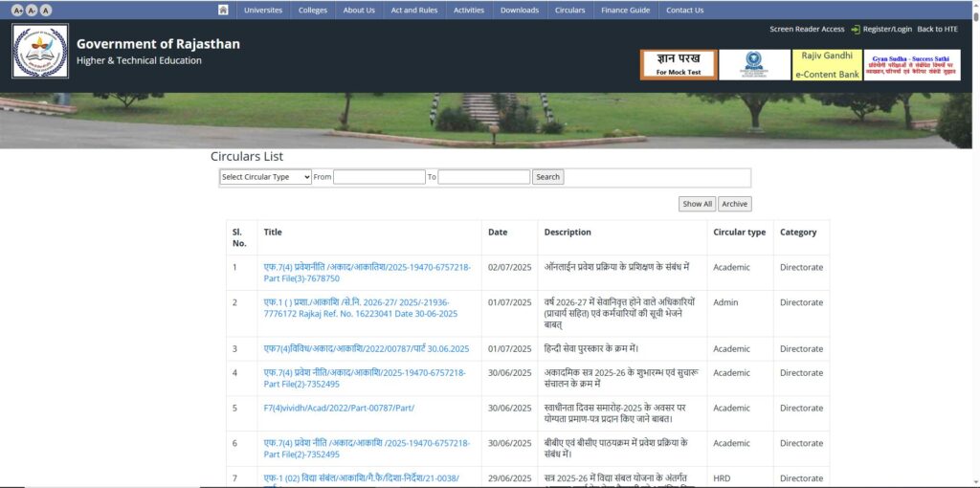Open the Circulars menu item
Image resolution: width=980 pixels, height=488 pixels.
(x=569, y=10)
